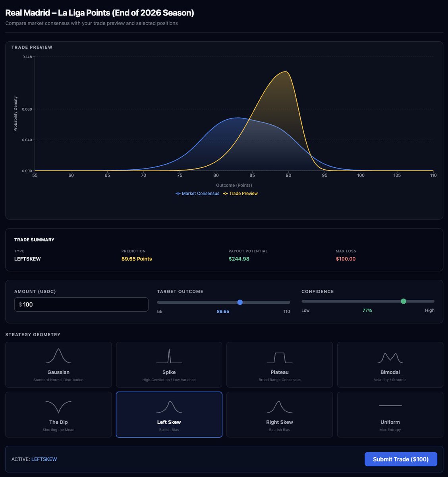Click the Plateau strategy label
Viewport: 448px width, 477px height.
[x=280, y=372]
